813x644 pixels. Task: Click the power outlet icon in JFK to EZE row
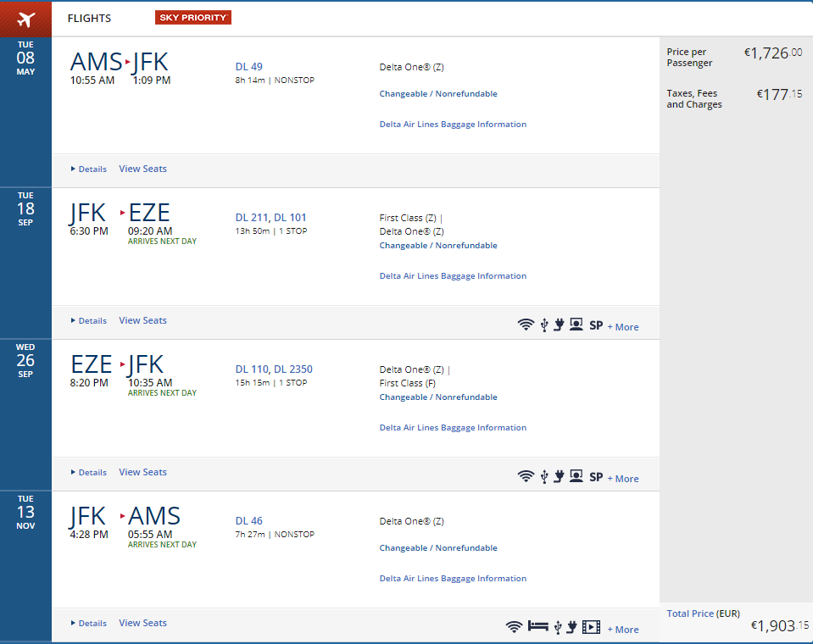tap(559, 325)
